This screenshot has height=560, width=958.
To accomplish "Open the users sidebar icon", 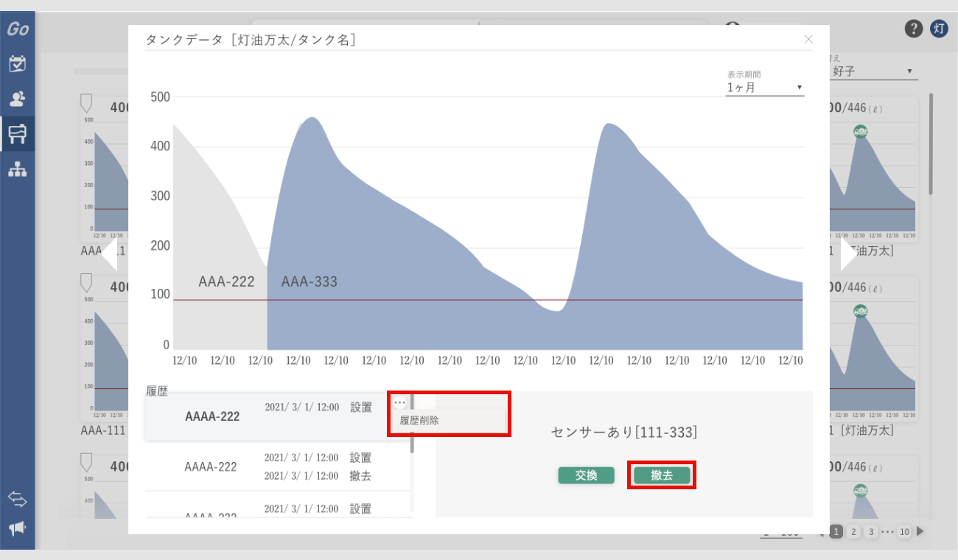I will coord(18,98).
